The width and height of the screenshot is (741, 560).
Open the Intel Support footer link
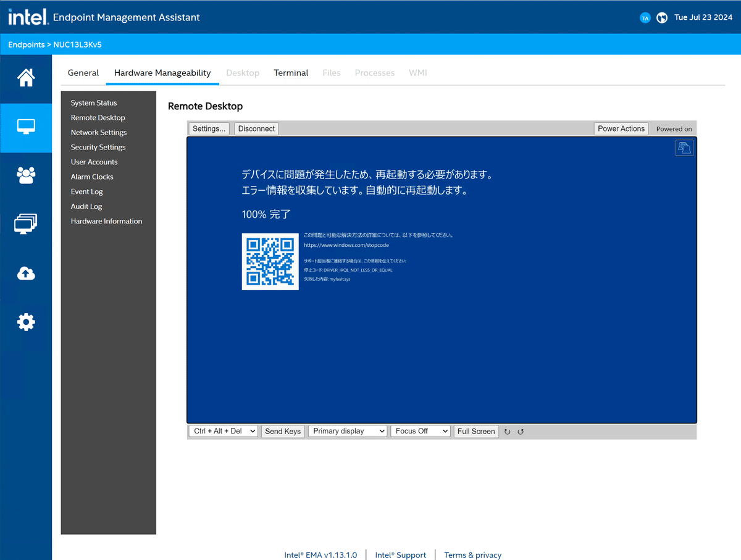tap(401, 555)
